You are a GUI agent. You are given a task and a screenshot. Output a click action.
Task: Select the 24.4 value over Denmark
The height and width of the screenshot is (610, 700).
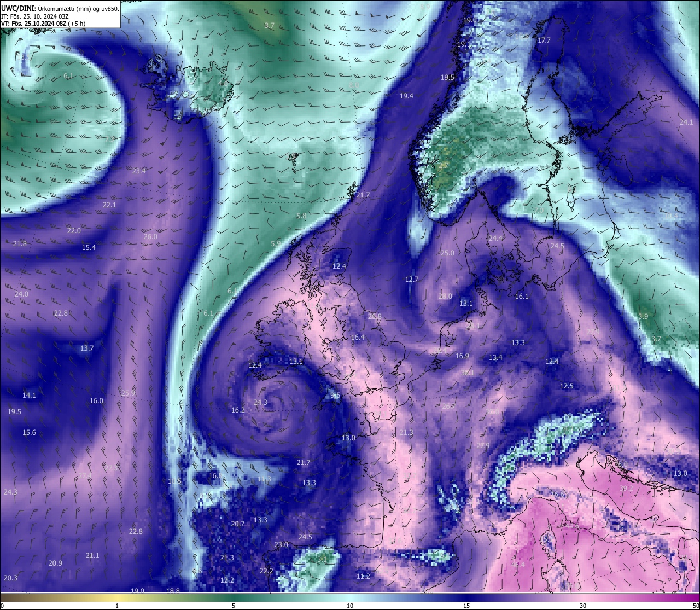pos(495,238)
